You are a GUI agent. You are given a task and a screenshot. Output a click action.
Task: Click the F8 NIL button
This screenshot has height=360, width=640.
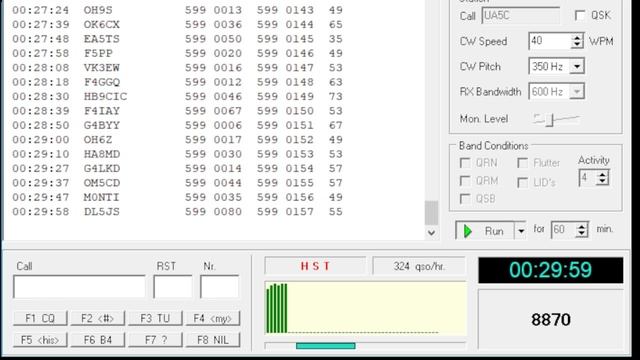[x=213, y=340]
